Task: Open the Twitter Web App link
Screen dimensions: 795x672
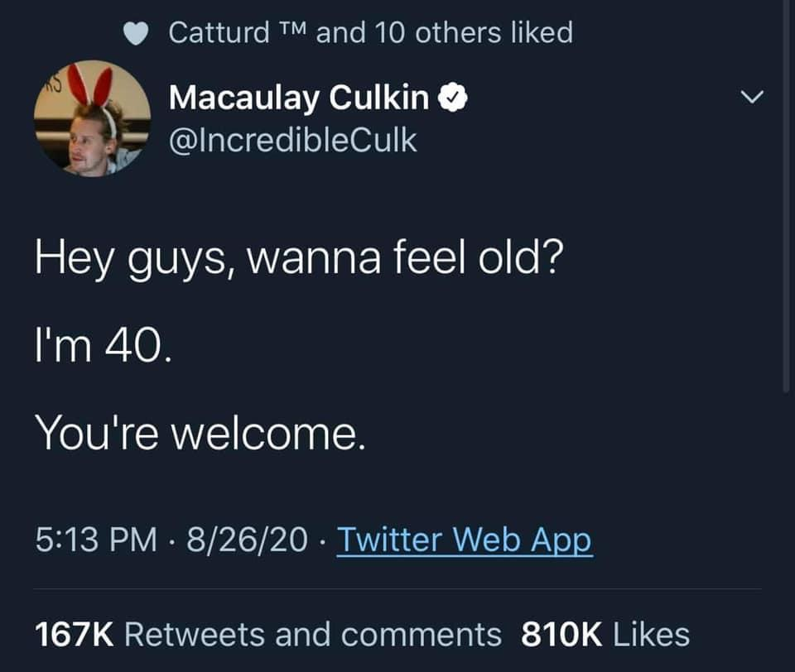Action: click(465, 540)
